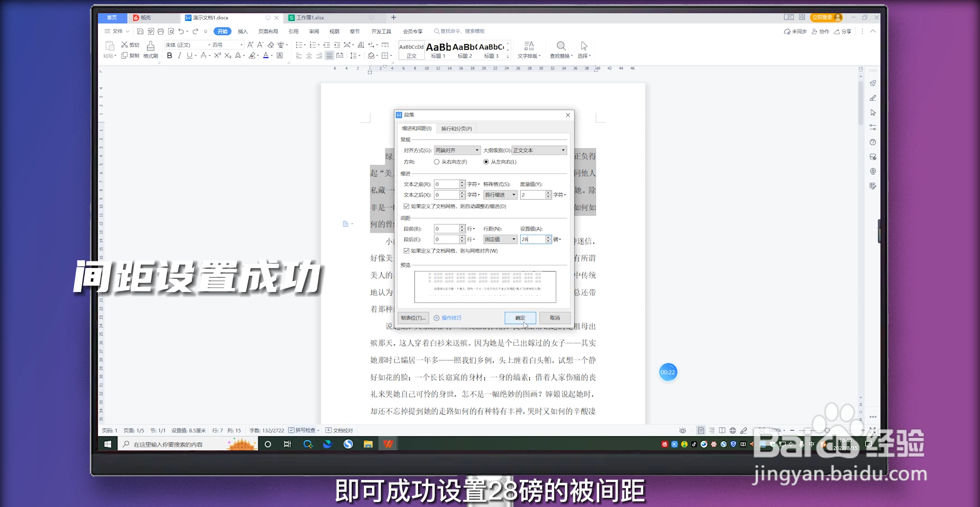Screen dimensions: 980x507
Task: Confirm settings with the 确定 button
Action: (x=520, y=318)
